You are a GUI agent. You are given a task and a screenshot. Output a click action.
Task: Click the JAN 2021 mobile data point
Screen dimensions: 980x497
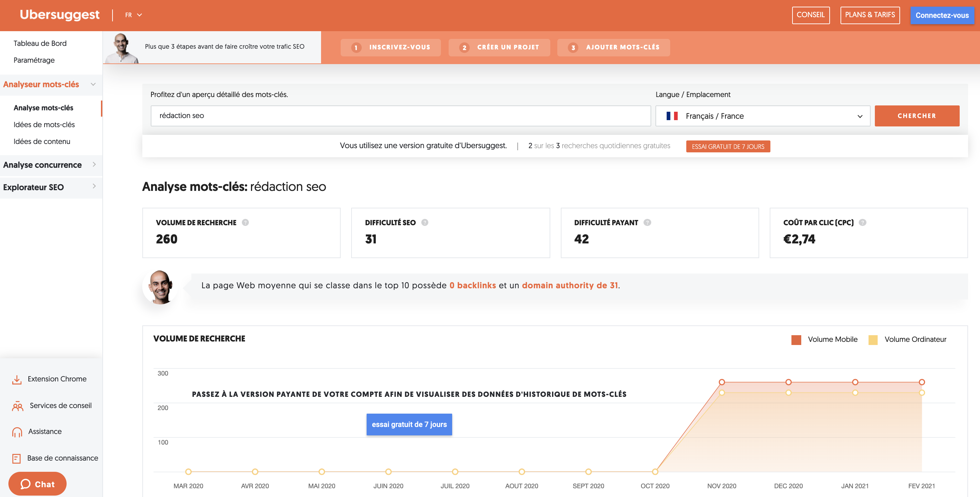(x=855, y=382)
